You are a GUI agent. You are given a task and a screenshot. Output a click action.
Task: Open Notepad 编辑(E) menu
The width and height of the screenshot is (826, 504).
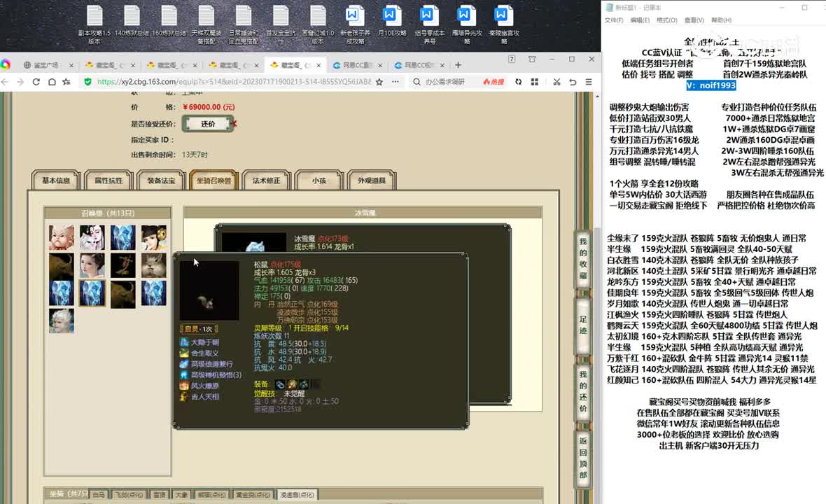point(640,20)
